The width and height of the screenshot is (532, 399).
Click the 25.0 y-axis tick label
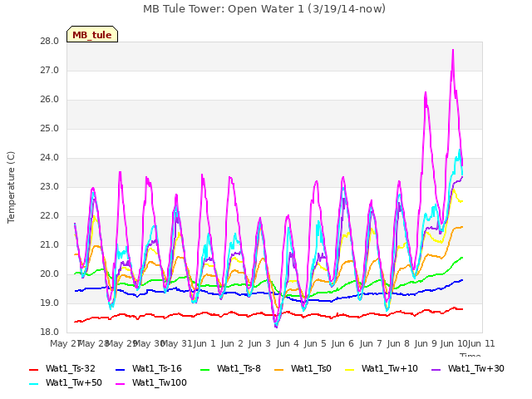50,129
